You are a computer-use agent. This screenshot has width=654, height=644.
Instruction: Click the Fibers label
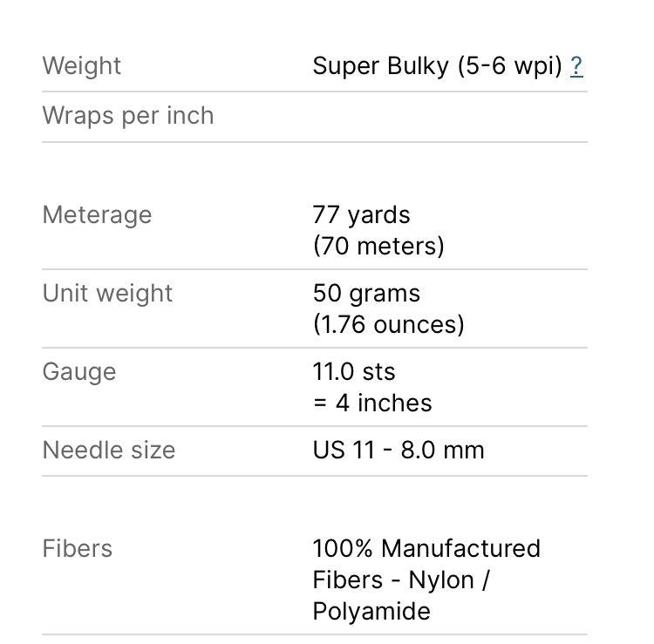click(78, 549)
